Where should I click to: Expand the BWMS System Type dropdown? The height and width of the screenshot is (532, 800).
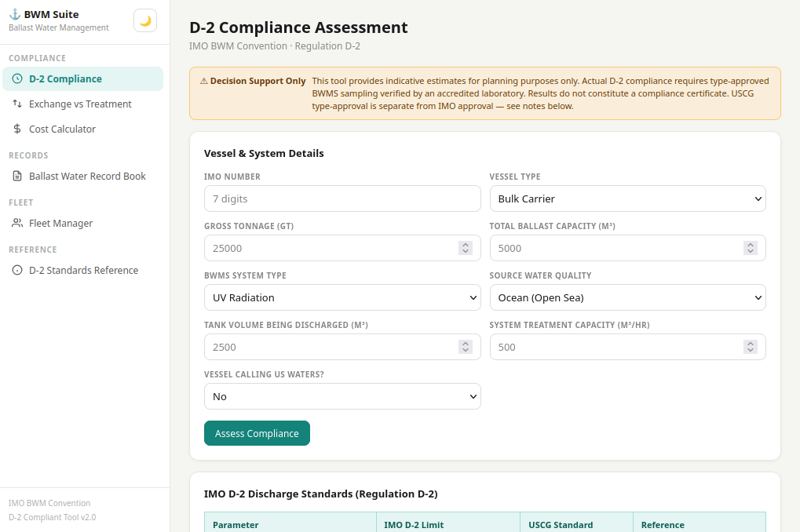pyautogui.click(x=342, y=297)
